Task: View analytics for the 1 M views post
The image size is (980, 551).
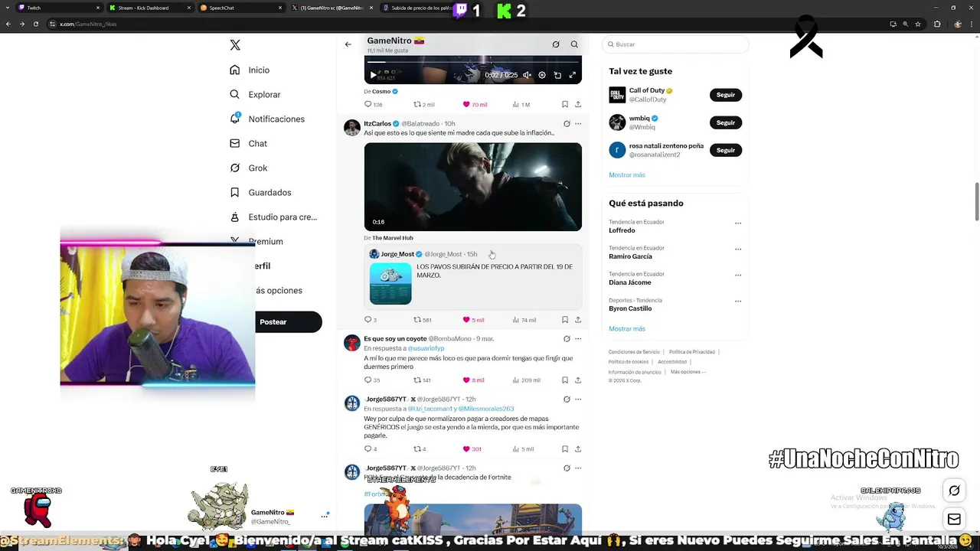Action: click(521, 104)
